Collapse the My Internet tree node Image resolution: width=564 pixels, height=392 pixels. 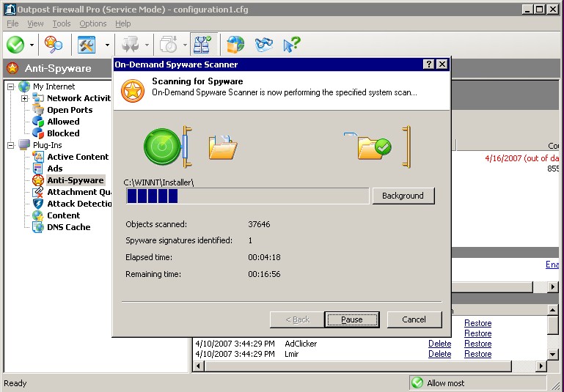11,86
